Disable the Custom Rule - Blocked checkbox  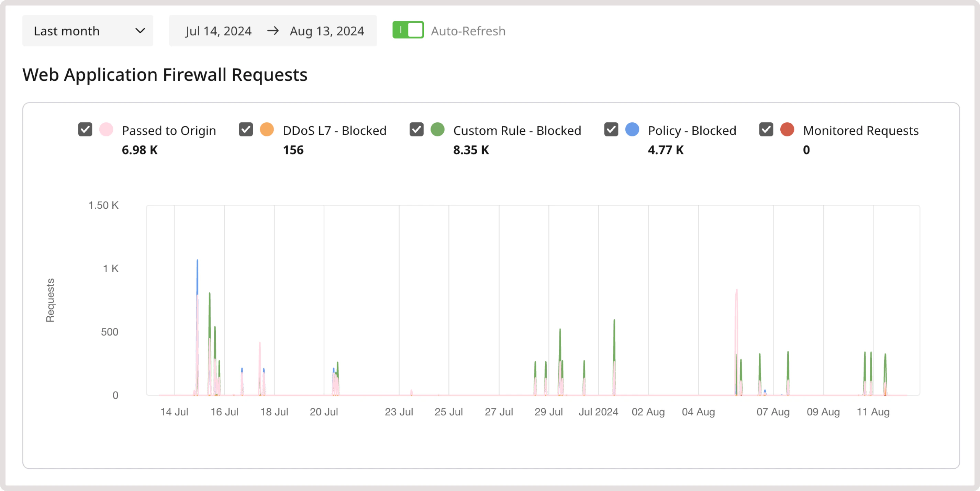[x=416, y=130]
